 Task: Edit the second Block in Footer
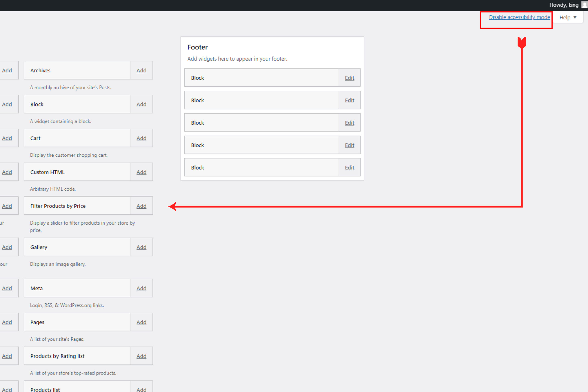click(349, 100)
